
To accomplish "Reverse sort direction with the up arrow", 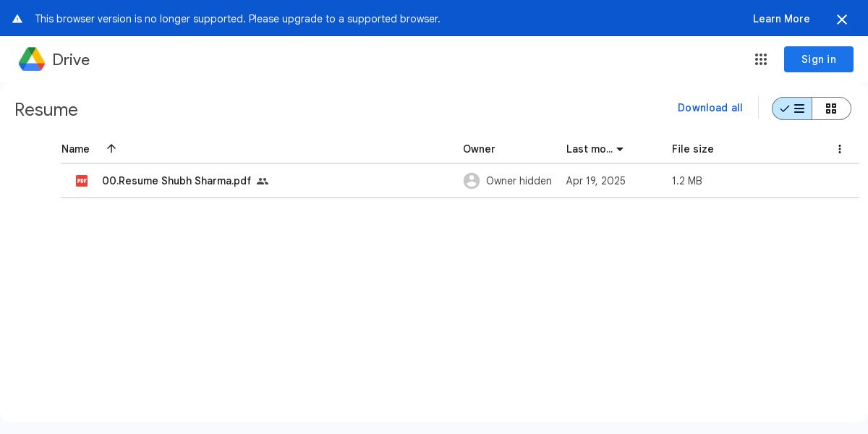I will (111, 148).
